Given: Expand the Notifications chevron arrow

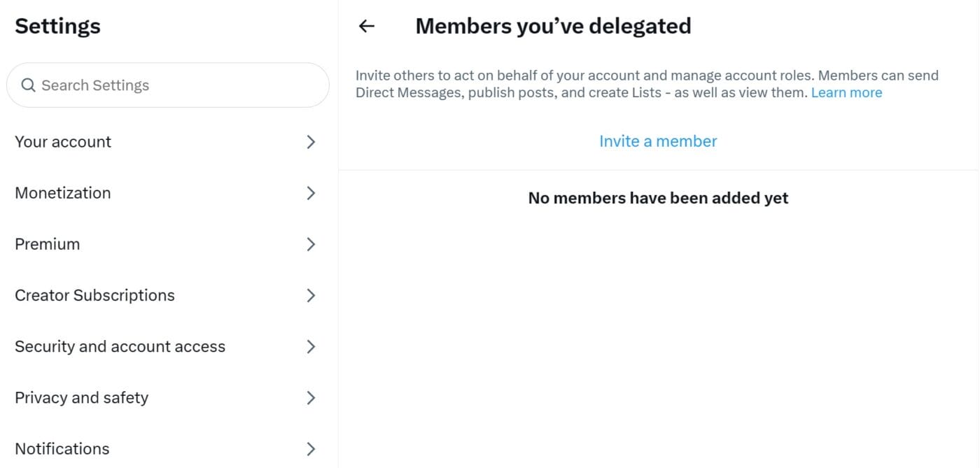Looking at the screenshot, I should 311,448.
